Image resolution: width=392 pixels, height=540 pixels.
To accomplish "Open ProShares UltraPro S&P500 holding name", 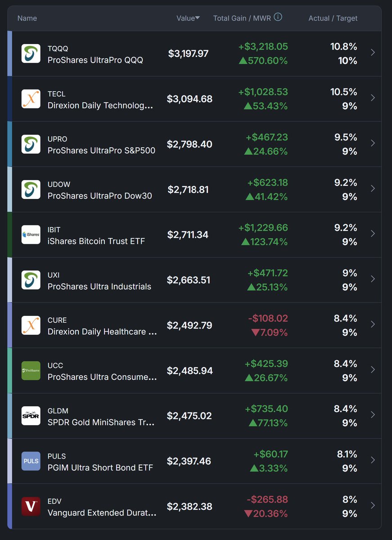I will coord(101,150).
